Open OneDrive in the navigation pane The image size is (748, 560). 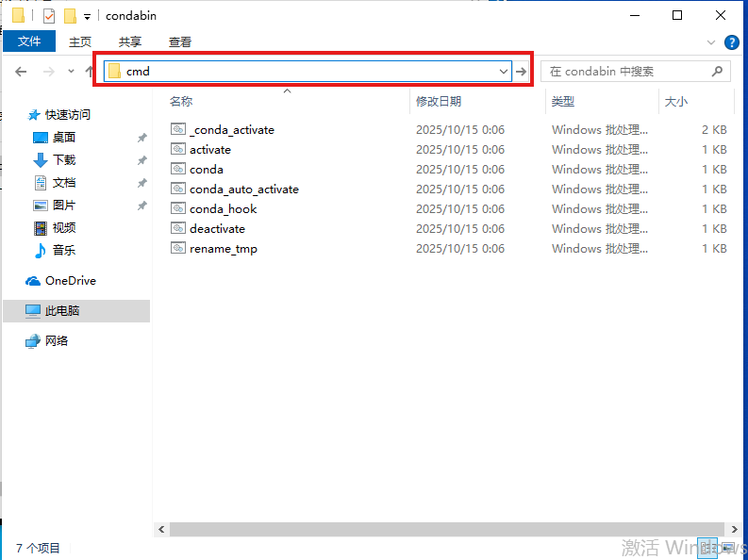coord(70,281)
